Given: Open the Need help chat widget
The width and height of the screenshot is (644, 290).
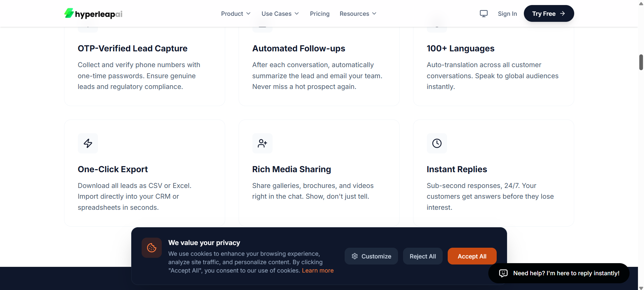Looking at the screenshot, I should pos(559,273).
